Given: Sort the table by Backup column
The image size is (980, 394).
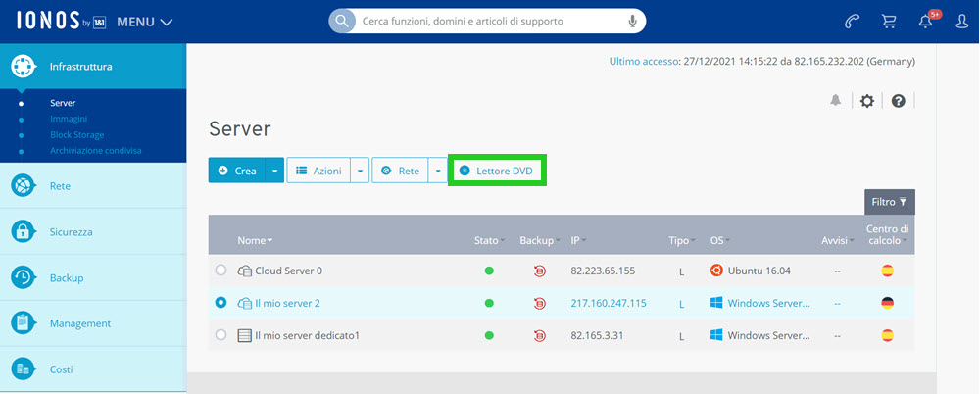Looking at the screenshot, I should pyautogui.click(x=540, y=240).
